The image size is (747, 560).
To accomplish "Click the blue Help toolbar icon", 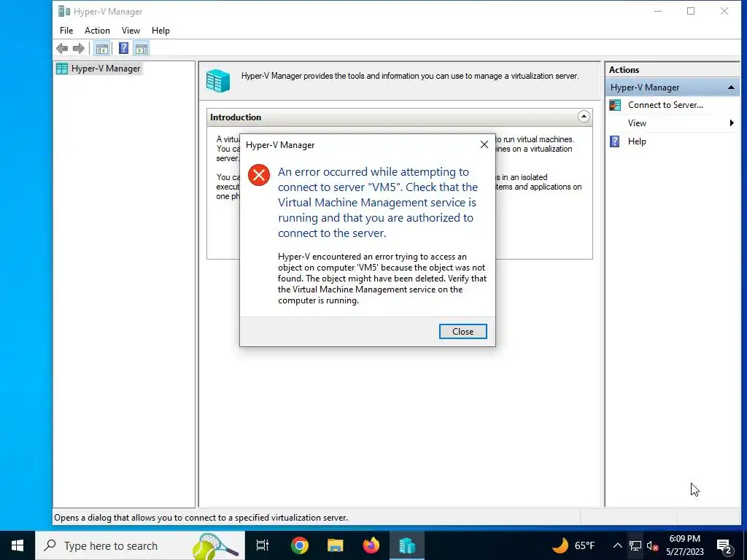I will click(x=123, y=48).
